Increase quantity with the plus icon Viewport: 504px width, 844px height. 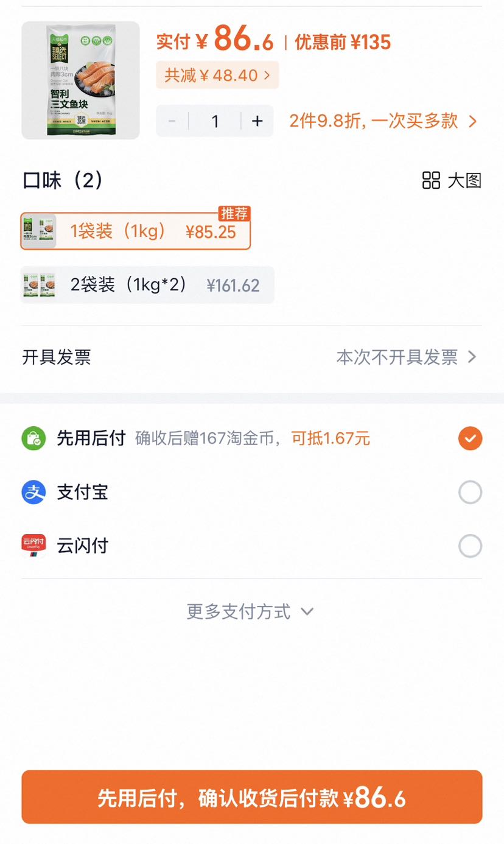click(x=257, y=121)
